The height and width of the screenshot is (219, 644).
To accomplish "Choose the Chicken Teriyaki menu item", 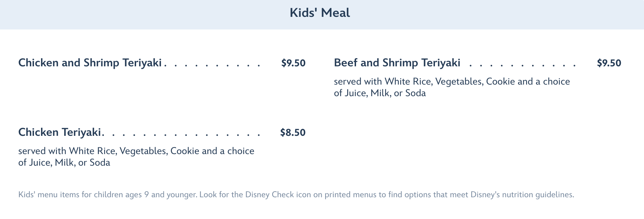I will point(60,132).
